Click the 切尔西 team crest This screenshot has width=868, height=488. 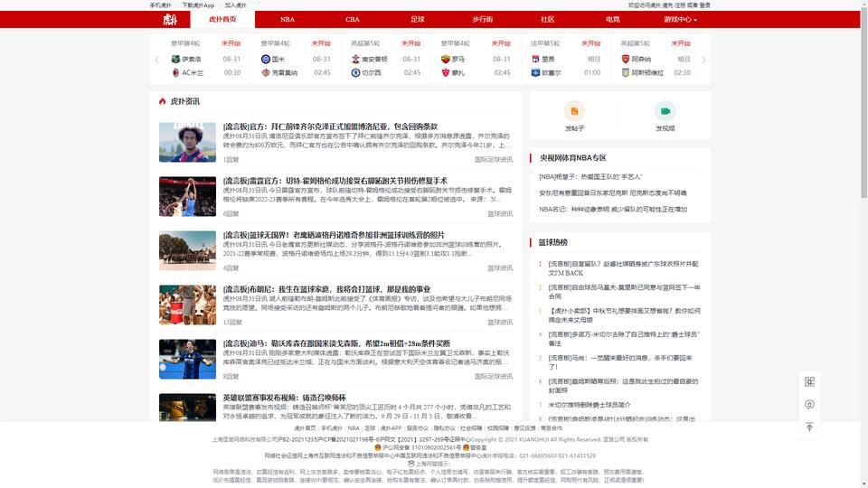click(355, 72)
